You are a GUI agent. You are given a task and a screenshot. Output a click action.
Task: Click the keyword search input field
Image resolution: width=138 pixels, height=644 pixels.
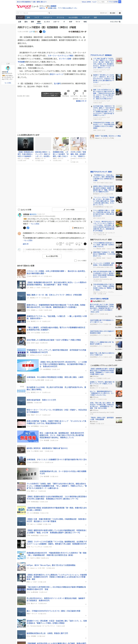tap(32, 13)
